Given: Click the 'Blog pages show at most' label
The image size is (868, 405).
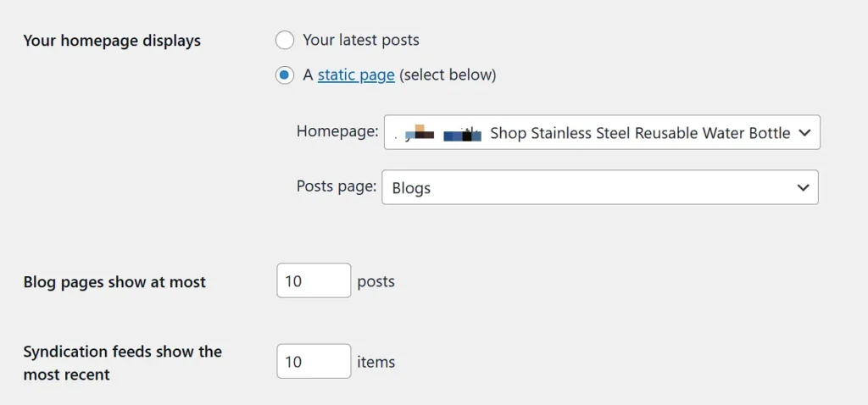Looking at the screenshot, I should pyautogui.click(x=114, y=282).
